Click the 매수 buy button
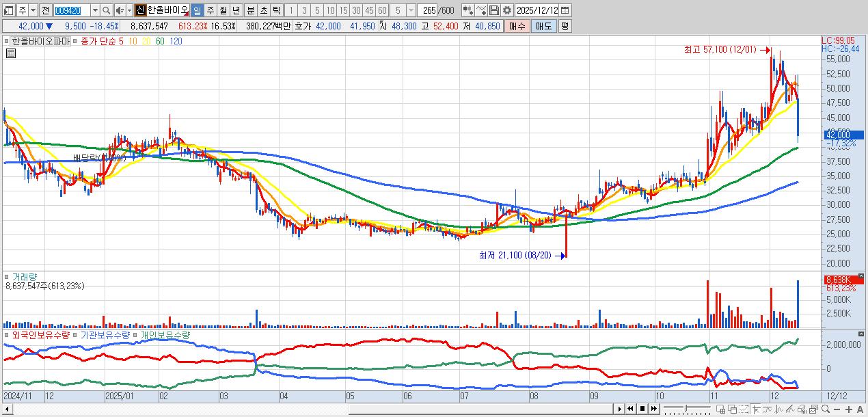 (x=517, y=26)
